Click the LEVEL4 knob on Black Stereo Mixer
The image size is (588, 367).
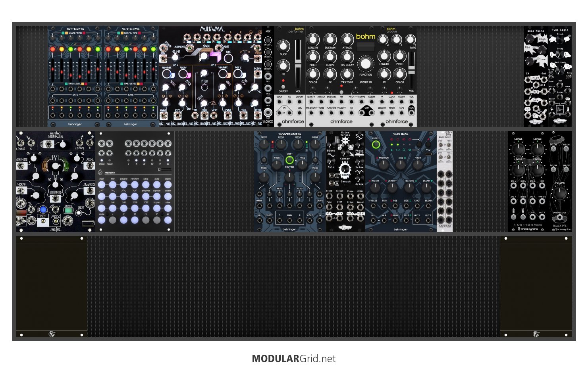pyautogui.click(x=537, y=169)
